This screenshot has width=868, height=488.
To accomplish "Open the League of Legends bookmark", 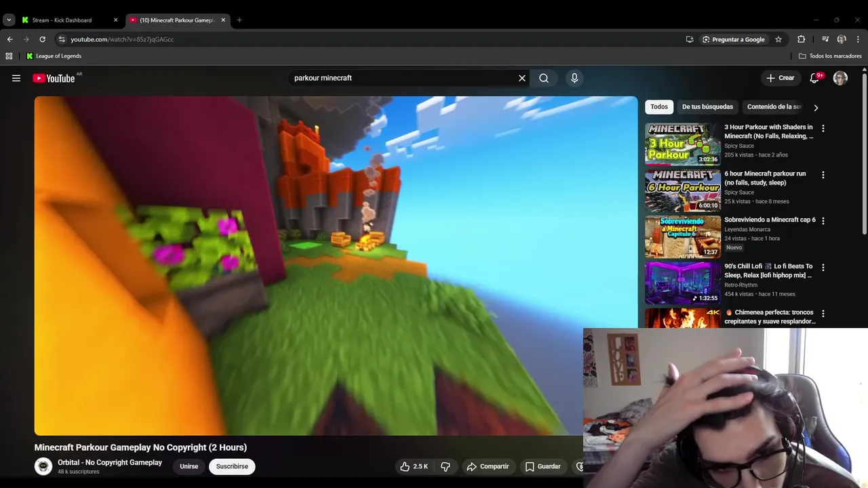I will click(54, 56).
